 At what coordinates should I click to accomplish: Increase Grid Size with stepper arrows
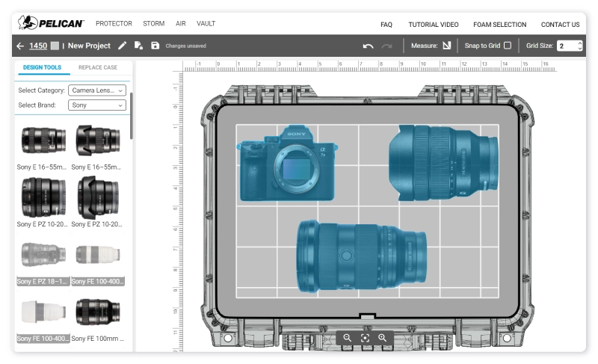point(580,43)
